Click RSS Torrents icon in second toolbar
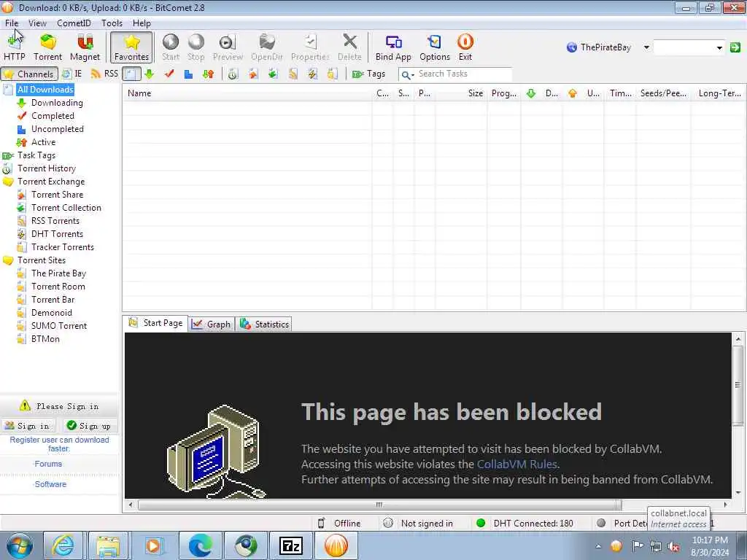 [x=293, y=74]
